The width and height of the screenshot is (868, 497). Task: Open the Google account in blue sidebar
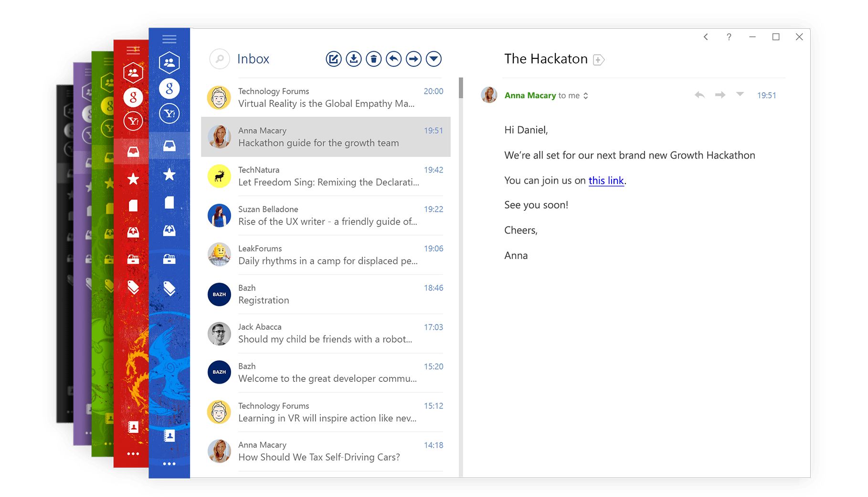pos(169,88)
